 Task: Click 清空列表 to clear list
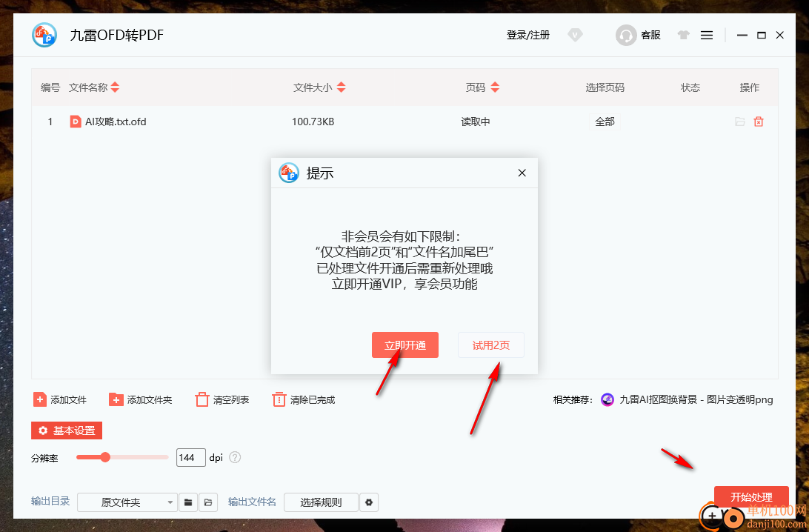[222, 399]
